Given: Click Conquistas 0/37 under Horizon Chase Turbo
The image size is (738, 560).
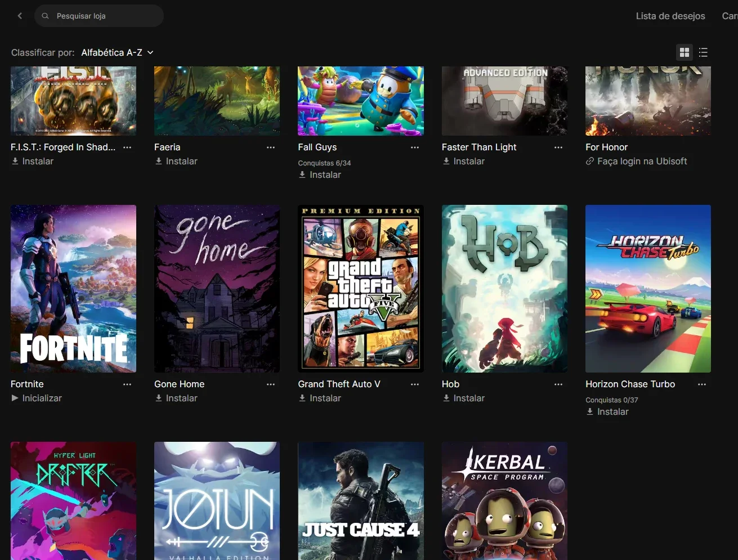Looking at the screenshot, I should 612,400.
